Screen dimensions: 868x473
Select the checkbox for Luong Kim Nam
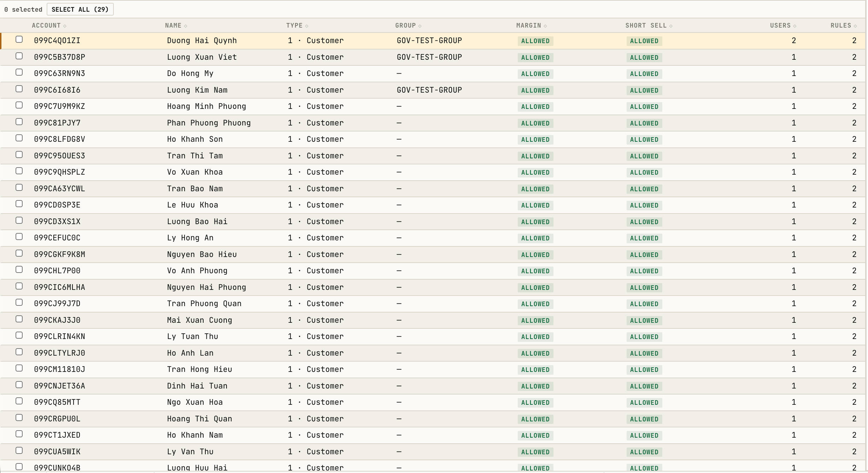19,89
